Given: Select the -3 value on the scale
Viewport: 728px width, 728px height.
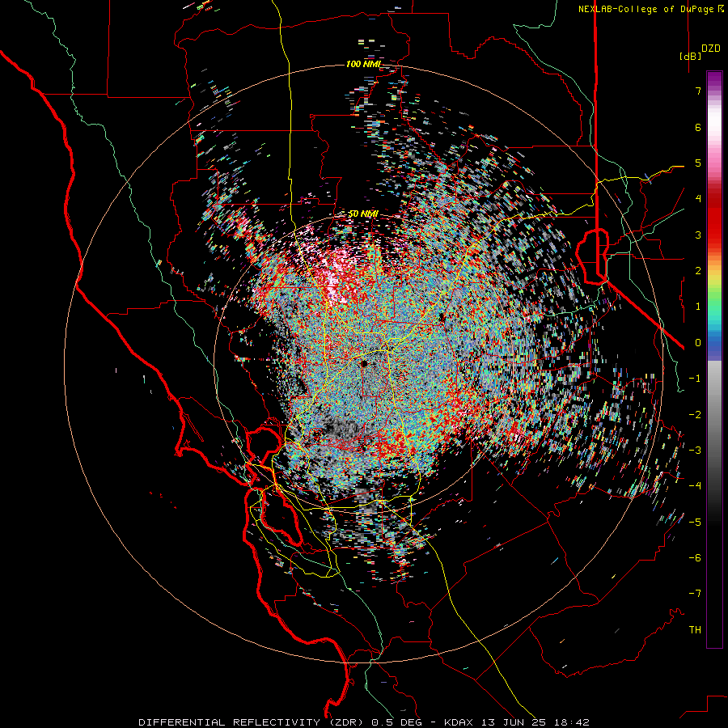Looking at the screenshot, I should point(695,451).
